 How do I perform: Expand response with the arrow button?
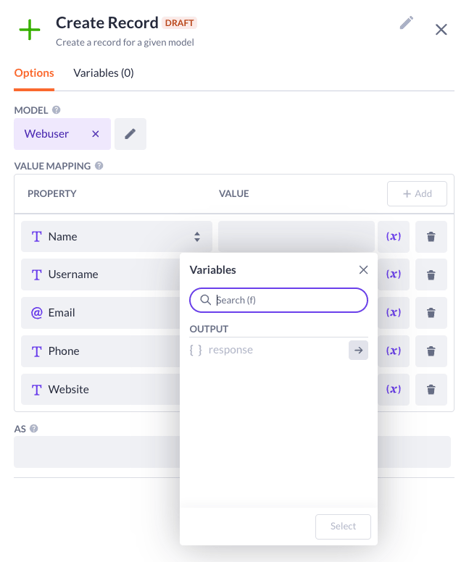click(x=358, y=350)
